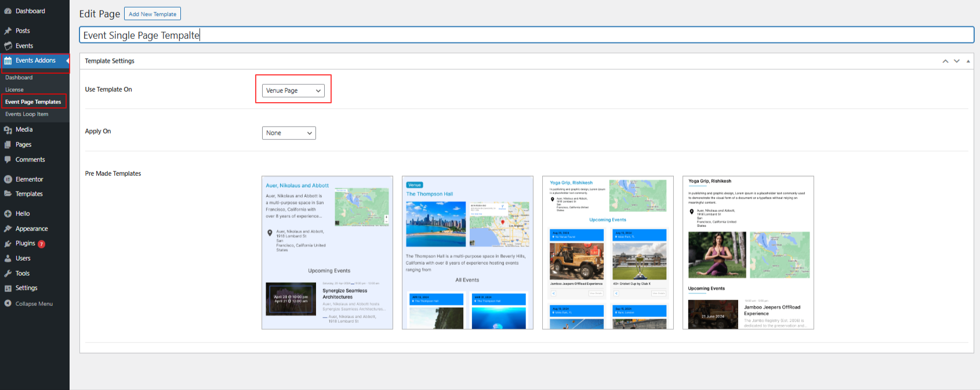Click the Appearance paintbrush icon
This screenshot has height=390, width=980.
(8, 229)
